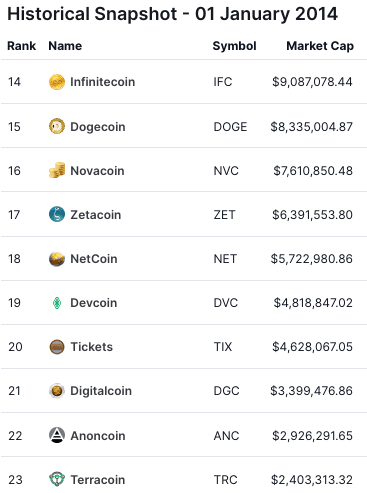
Task: Open the Terracoin name link
Action: pos(98,480)
